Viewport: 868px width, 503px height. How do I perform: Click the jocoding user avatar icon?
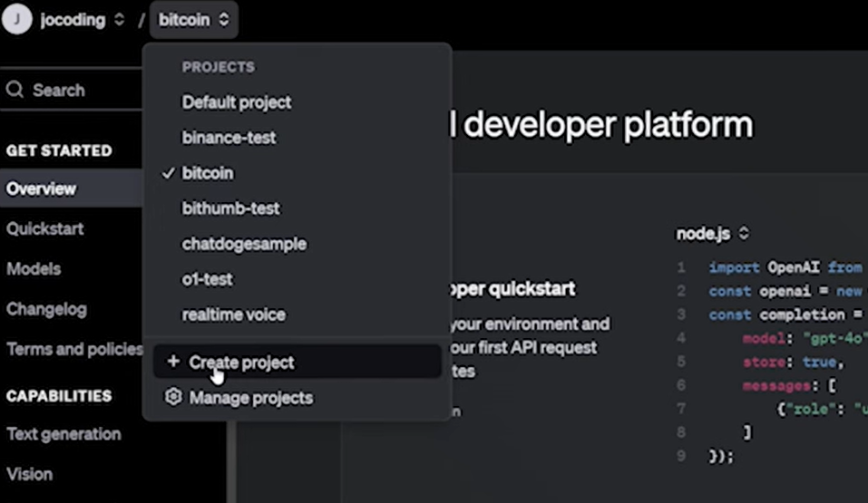[x=16, y=19]
